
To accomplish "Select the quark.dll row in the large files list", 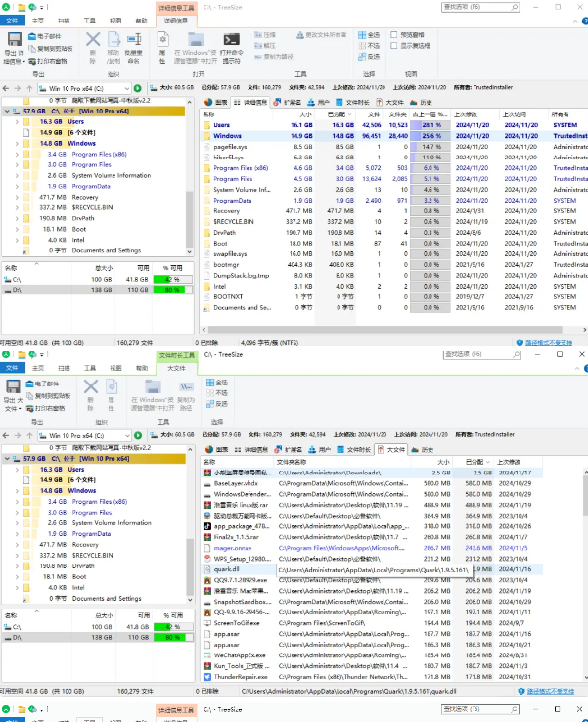I will click(227, 568).
